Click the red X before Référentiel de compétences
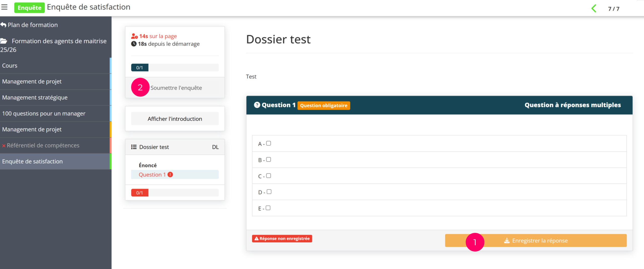The image size is (644, 269). pyautogui.click(x=4, y=146)
